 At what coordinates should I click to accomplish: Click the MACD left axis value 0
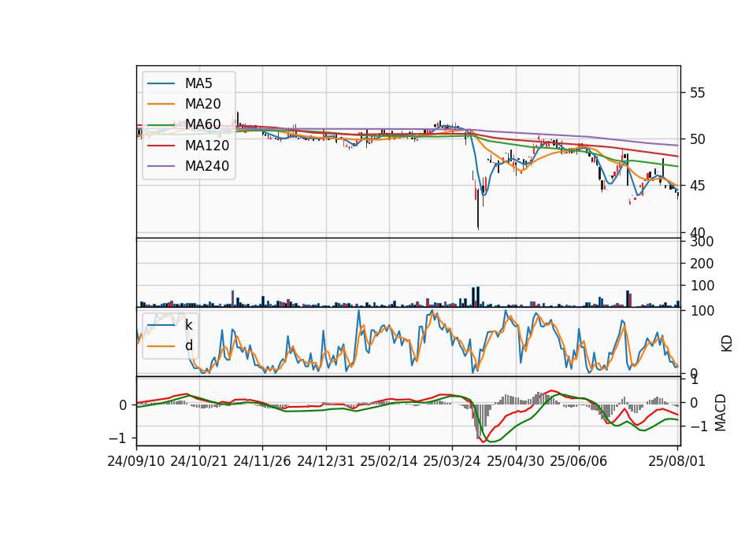123,405
